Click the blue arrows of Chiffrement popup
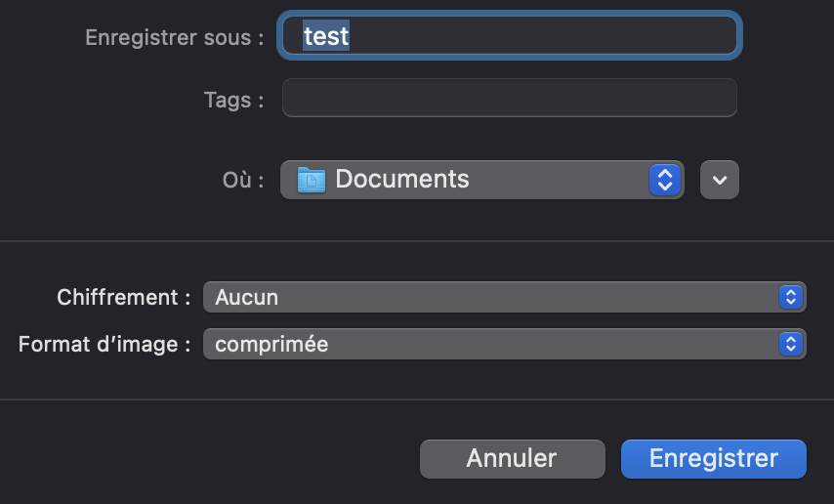The height and width of the screenshot is (504, 834). (791, 297)
